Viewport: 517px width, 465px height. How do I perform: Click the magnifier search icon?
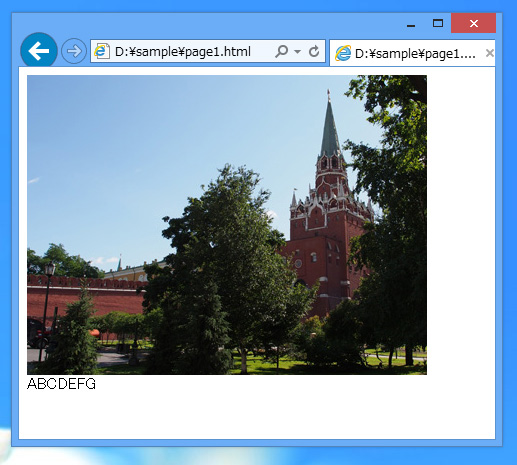pos(282,51)
